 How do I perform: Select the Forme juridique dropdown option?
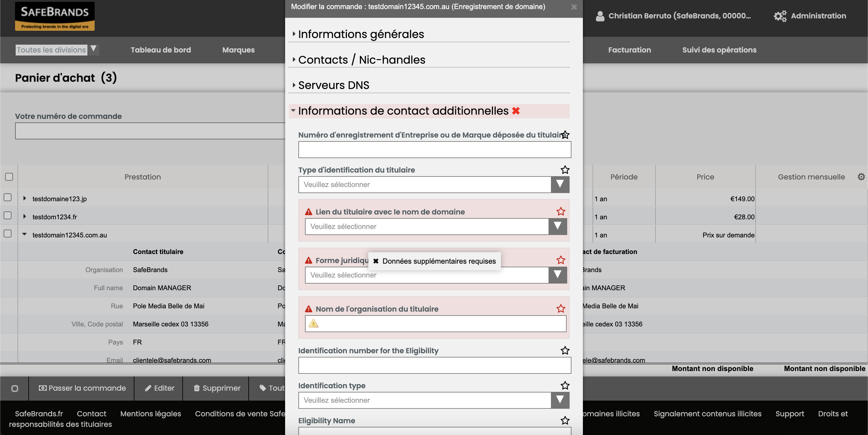coord(435,274)
